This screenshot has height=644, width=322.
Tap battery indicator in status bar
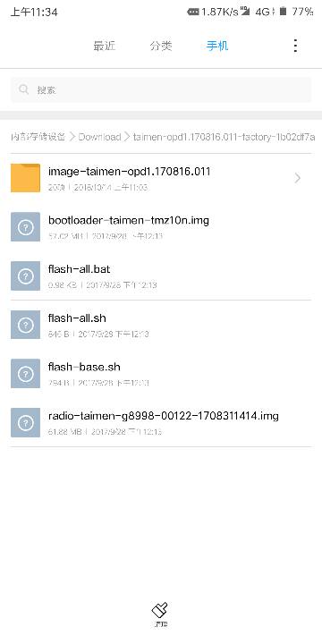click(x=283, y=12)
